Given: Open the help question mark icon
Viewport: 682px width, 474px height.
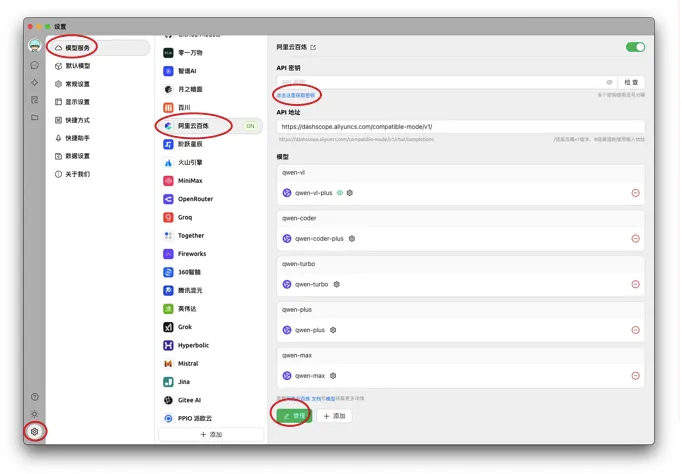Looking at the screenshot, I should pos(35,397).
